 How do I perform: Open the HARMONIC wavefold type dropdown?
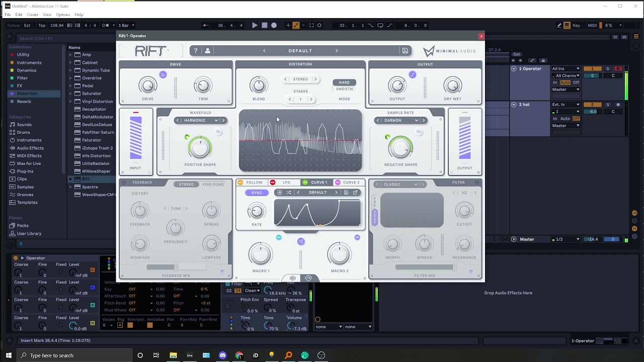tap(200, 120)
